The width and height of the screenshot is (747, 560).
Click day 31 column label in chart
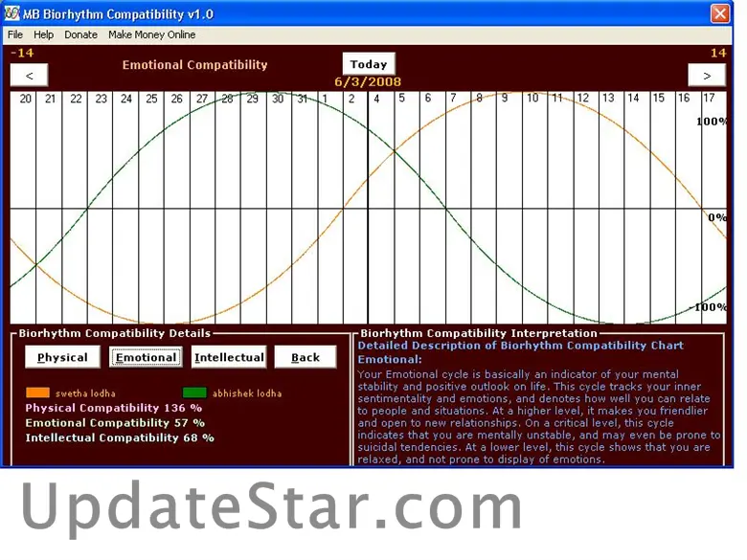coord(303,99)
